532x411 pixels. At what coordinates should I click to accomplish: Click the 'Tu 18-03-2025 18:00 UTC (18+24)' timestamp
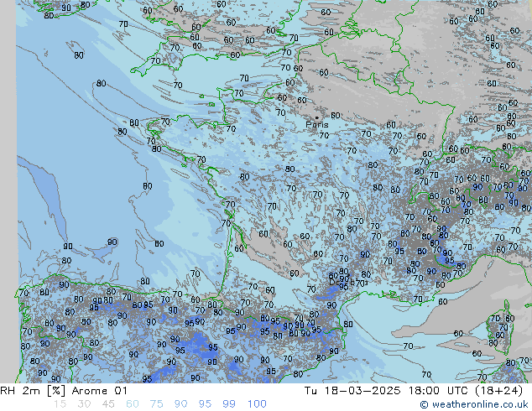tap(414, 391)
